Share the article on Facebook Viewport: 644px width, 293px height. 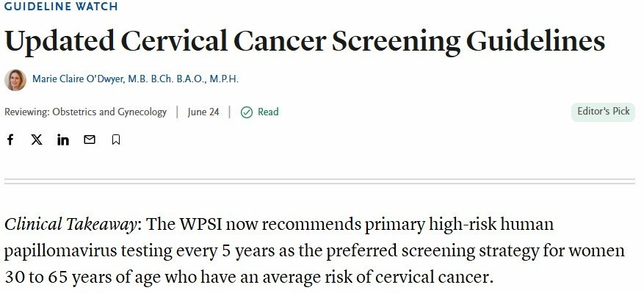(x=10, y=140)
